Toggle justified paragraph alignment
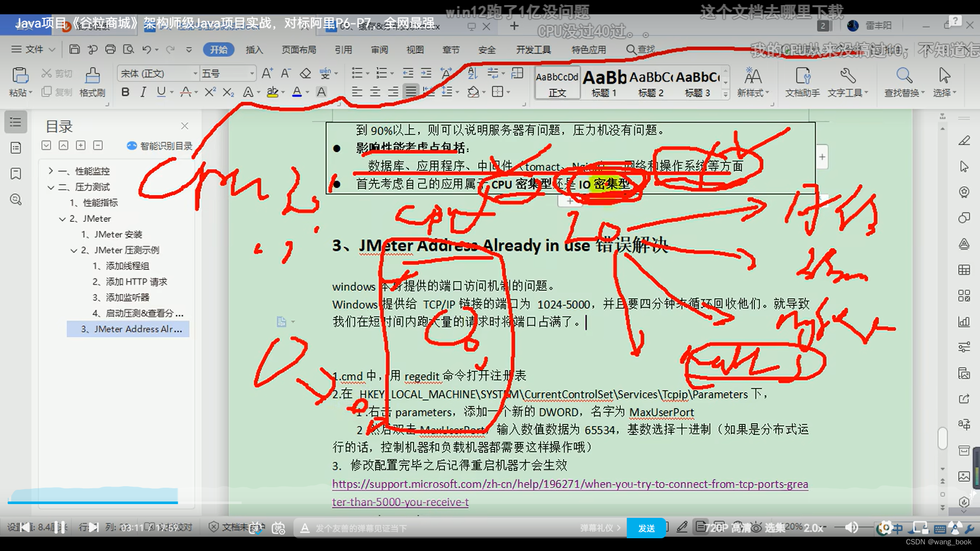Image resolution: width=980 pixels, height=551 pixels. coord(411,92)
